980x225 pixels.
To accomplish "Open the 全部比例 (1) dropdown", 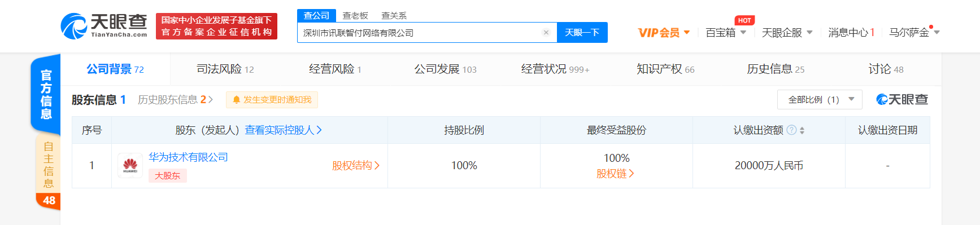I will tap(820, 100).
